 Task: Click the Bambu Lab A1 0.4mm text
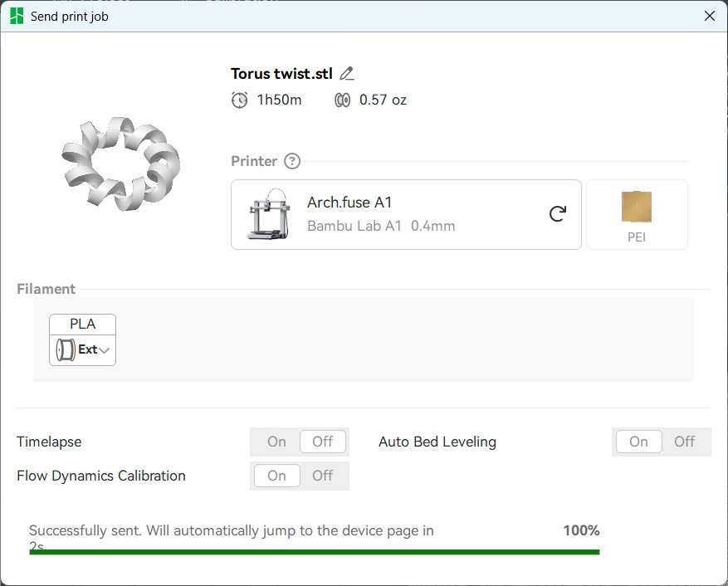tap(381, 226)
